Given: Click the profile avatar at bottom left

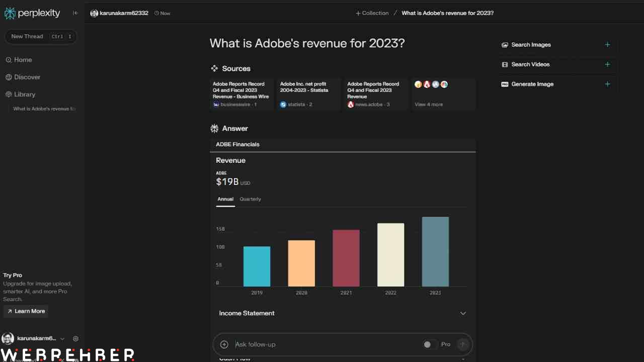Looking at the screenshot, I should point(8,339).
